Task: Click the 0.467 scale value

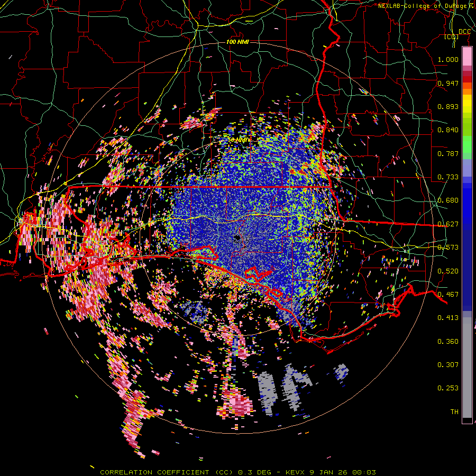Action: tap(448, 295)
